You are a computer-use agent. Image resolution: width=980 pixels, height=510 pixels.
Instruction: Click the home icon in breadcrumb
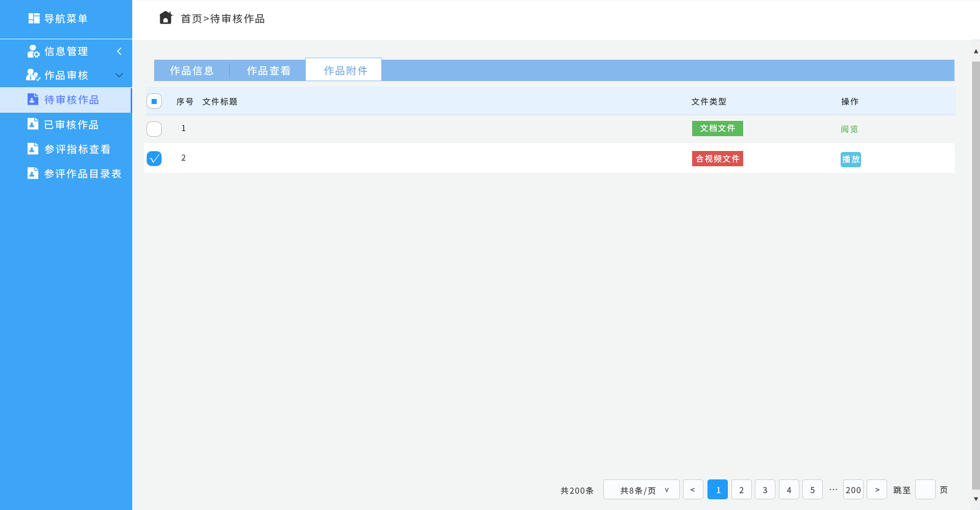click(x=165, y=18)
